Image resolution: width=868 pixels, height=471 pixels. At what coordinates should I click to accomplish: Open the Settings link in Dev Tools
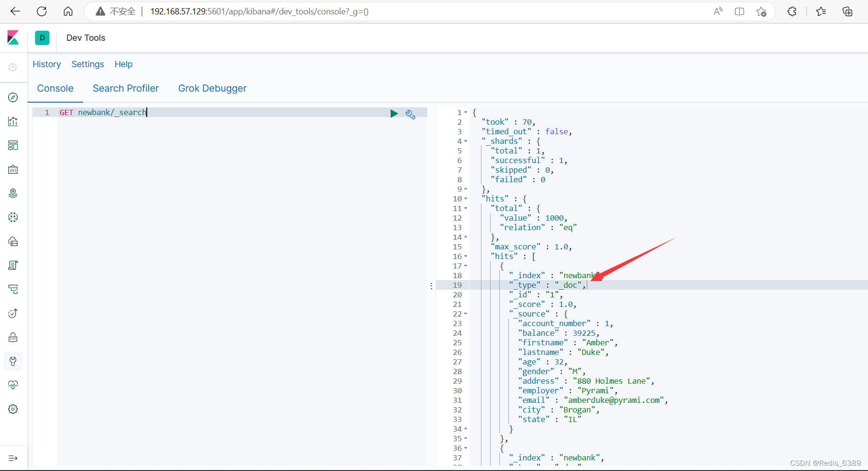tap(88, 64)
